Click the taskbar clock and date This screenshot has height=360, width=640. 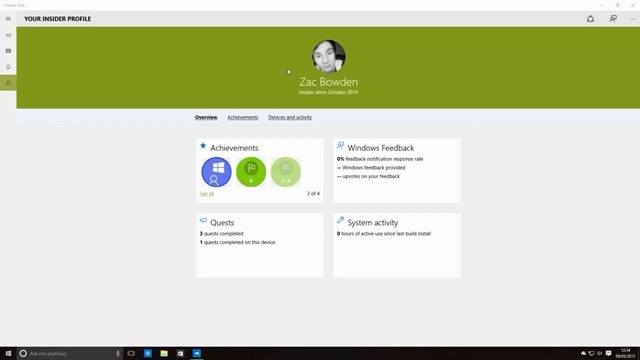(x=625, y=353)
